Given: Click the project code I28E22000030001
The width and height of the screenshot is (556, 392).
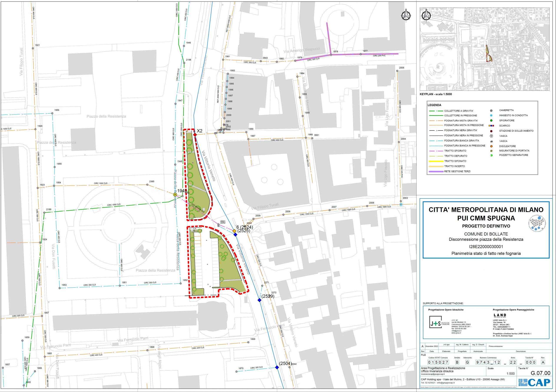Looking at the screenshot, I should pyautogui.click(x=486, y=247).
